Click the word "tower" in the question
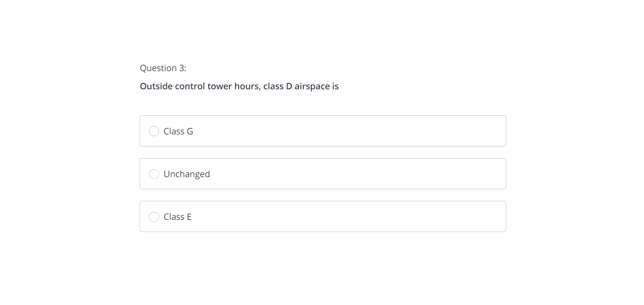 coord(220,86)
